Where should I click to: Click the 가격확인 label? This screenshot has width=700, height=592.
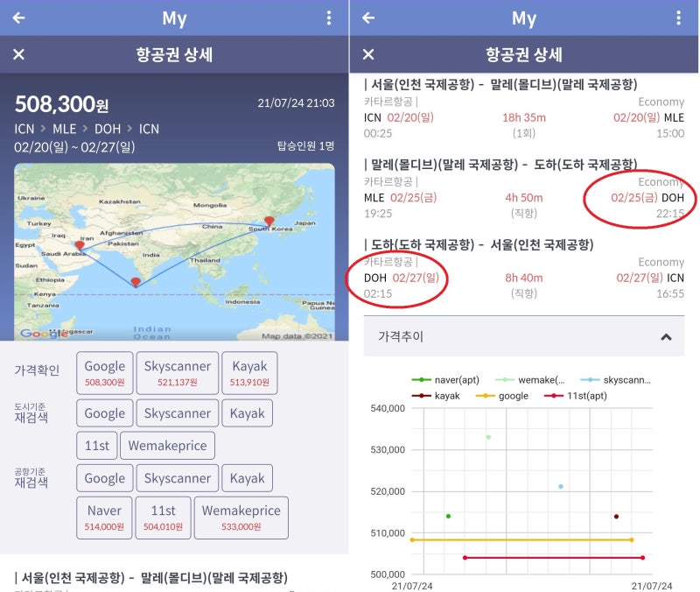click(37, 370)
